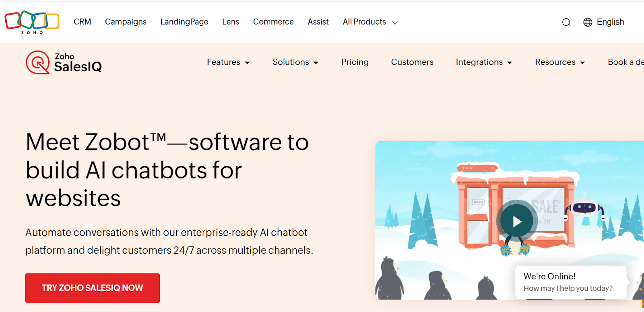Visit the Commerce product page
Image resolution: width=644 pixels, height=312 pixels.
point(273,22)
